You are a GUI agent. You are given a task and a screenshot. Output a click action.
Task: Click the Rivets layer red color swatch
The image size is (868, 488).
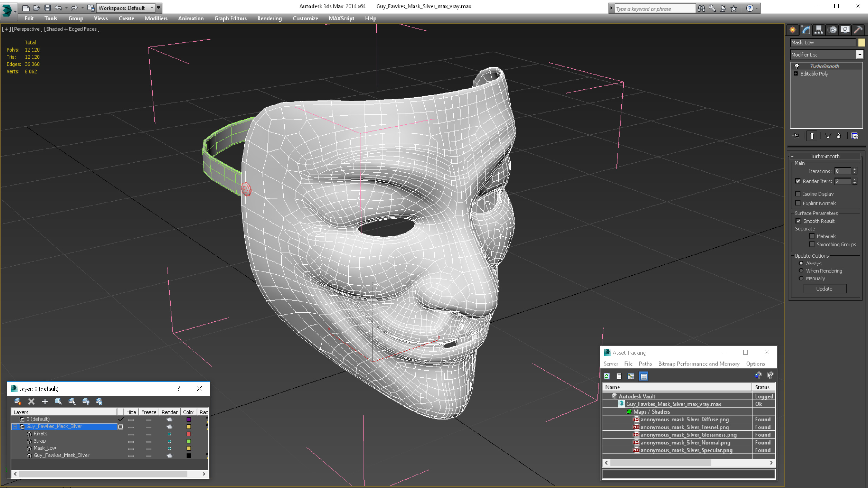[x=189, y=434]
